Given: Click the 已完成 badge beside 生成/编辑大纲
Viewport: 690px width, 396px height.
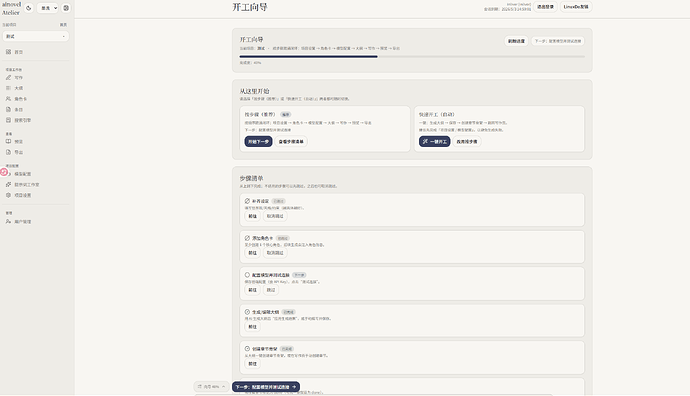Looking at the screenshot, I should pyautogui.click(x=288, y=312).
